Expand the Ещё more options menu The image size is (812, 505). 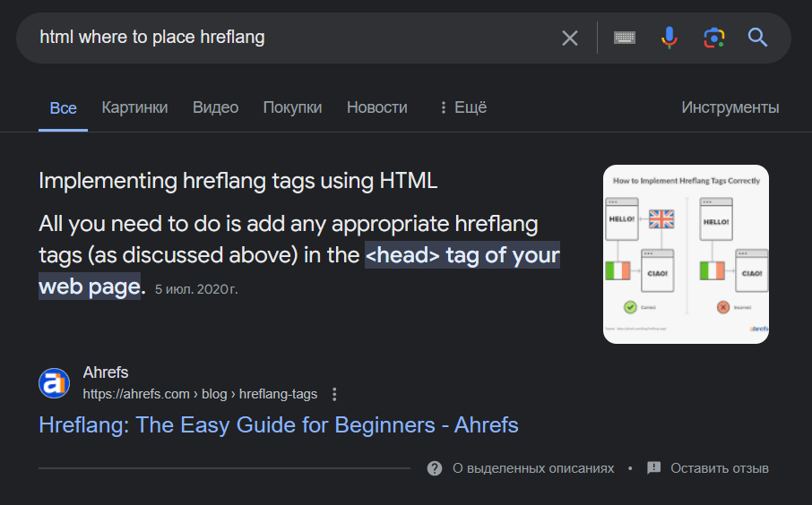(x=463, y=107)
